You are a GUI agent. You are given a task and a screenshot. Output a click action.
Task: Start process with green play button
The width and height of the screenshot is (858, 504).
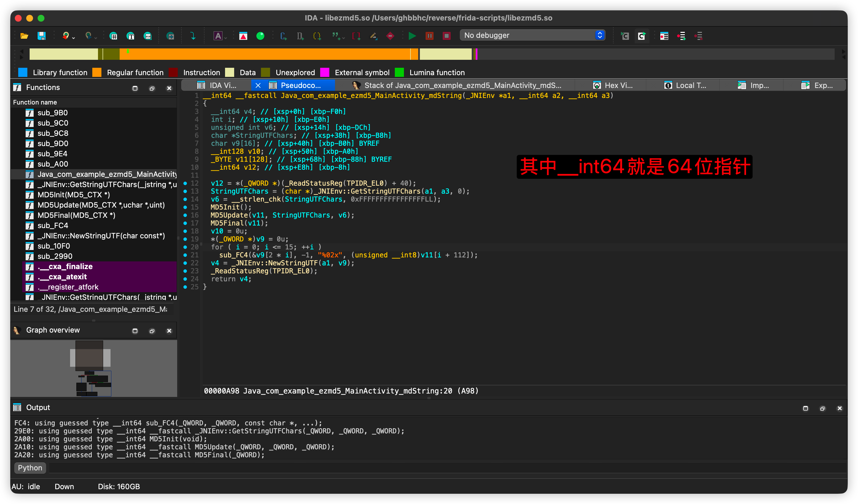tap(412, 36)
